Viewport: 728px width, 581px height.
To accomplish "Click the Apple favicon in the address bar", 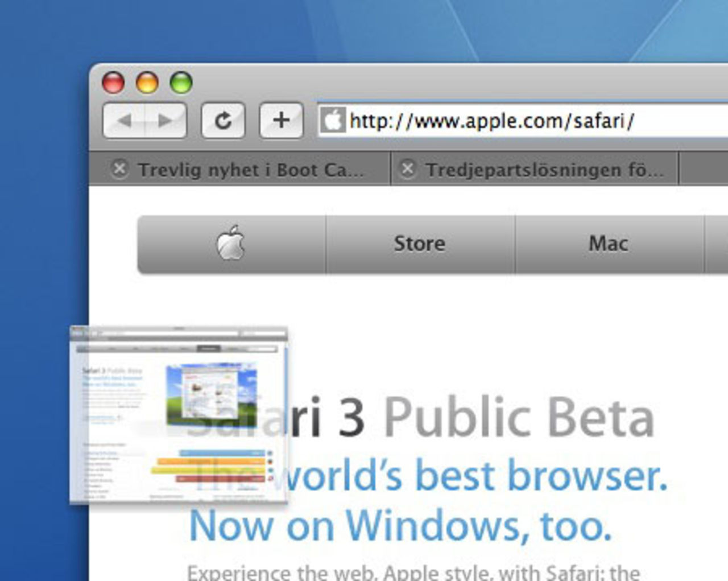I will coord(333,120).
